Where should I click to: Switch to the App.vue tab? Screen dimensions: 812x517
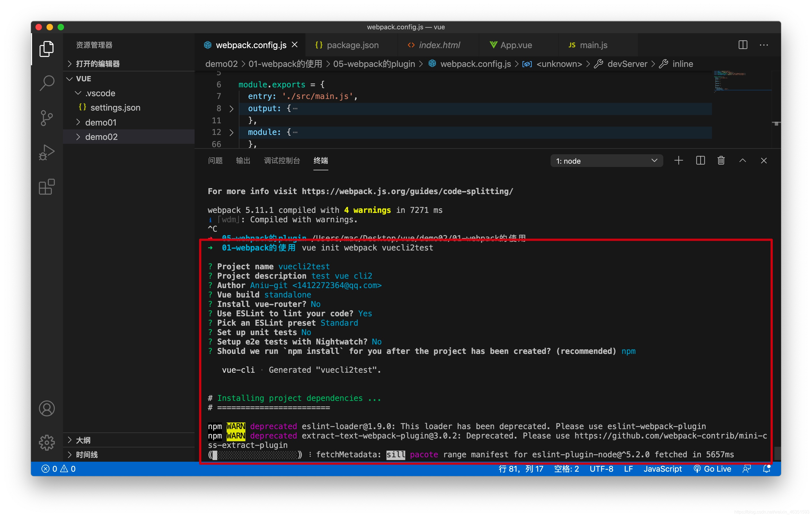pyautogui.click(x=519, y=45)
